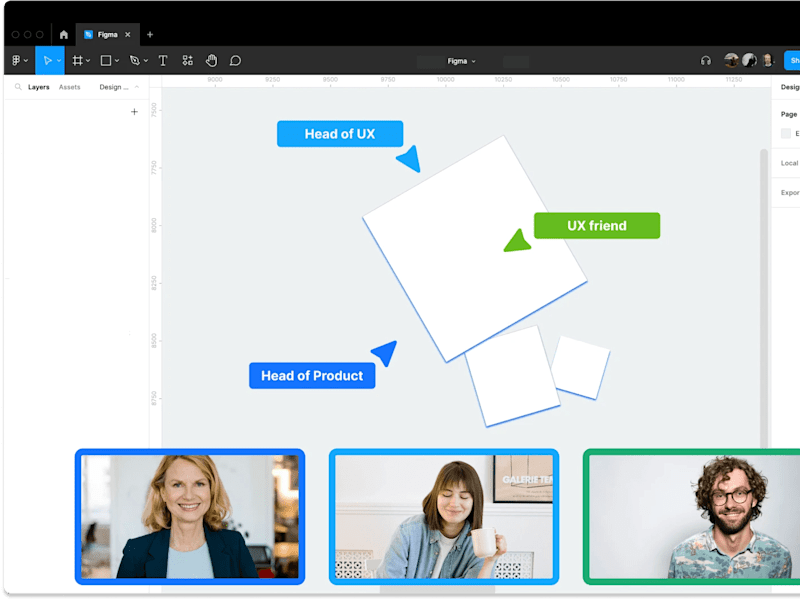Expand the Move tool options chevron

(59, 61)
